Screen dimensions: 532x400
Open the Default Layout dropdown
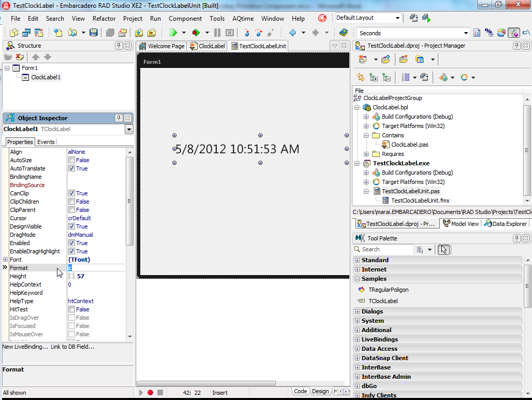click(x=398, y=17)
